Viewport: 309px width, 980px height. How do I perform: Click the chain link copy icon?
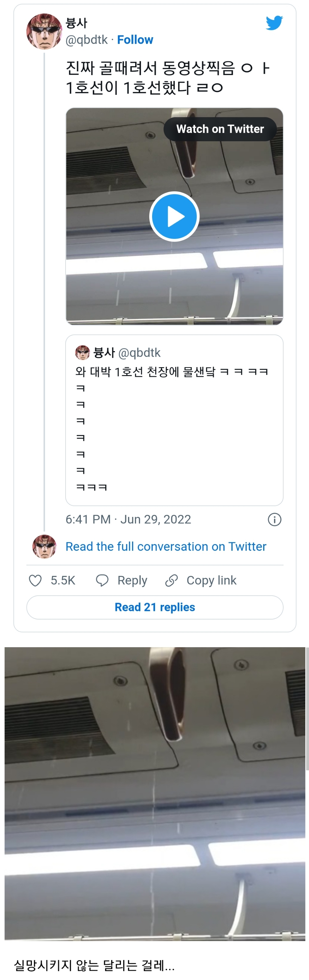click(x=172, y=581)
